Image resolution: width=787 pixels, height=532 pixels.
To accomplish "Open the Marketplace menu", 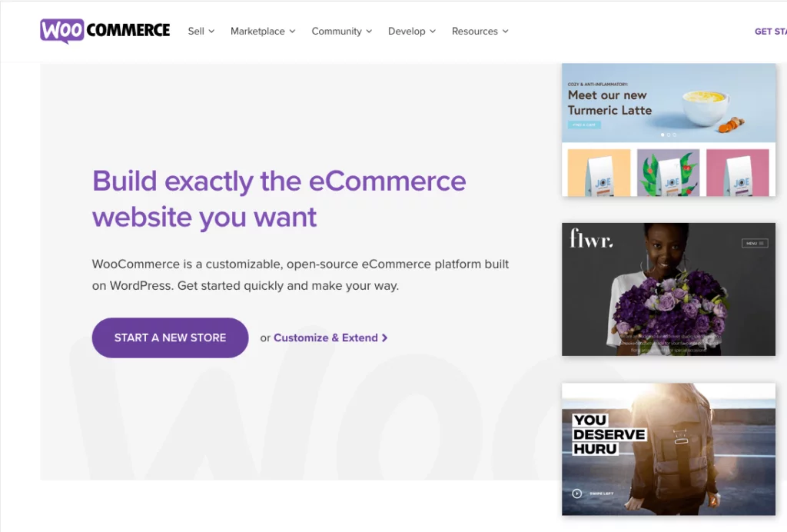I will point(263,31).
